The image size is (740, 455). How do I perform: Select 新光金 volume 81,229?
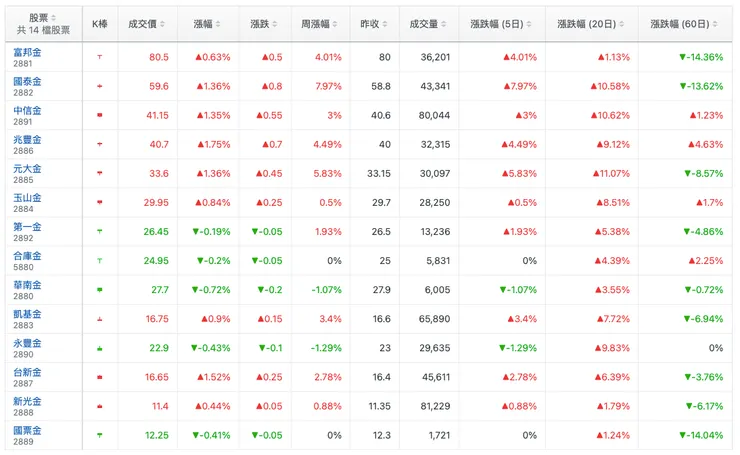pos(434,406)
